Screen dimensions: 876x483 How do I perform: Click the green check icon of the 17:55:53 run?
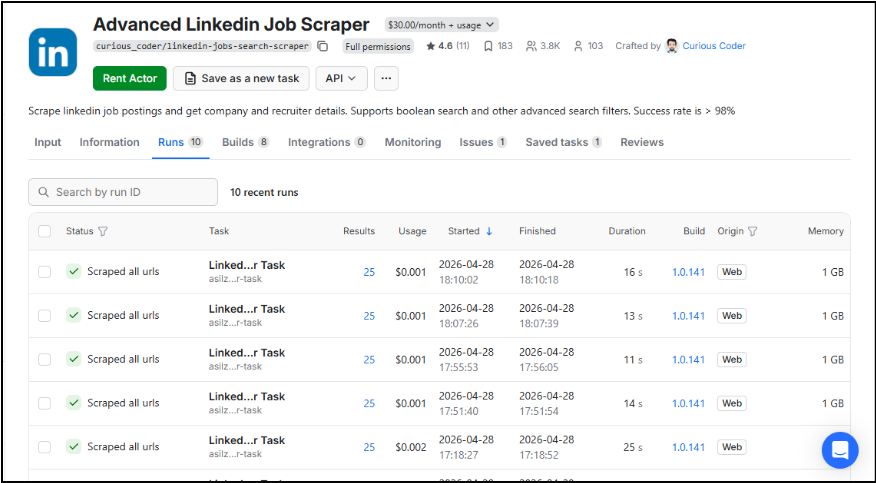point(74,360)
